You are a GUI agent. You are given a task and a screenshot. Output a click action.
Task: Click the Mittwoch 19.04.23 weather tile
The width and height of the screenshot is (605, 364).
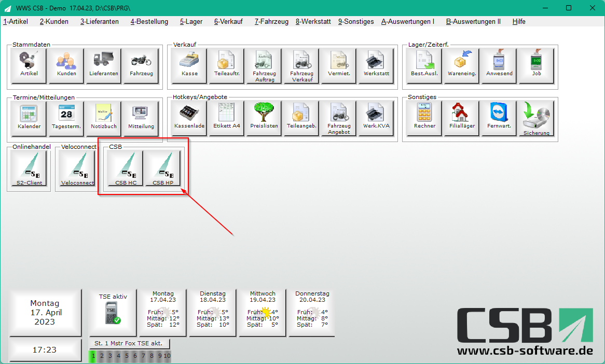263,313
